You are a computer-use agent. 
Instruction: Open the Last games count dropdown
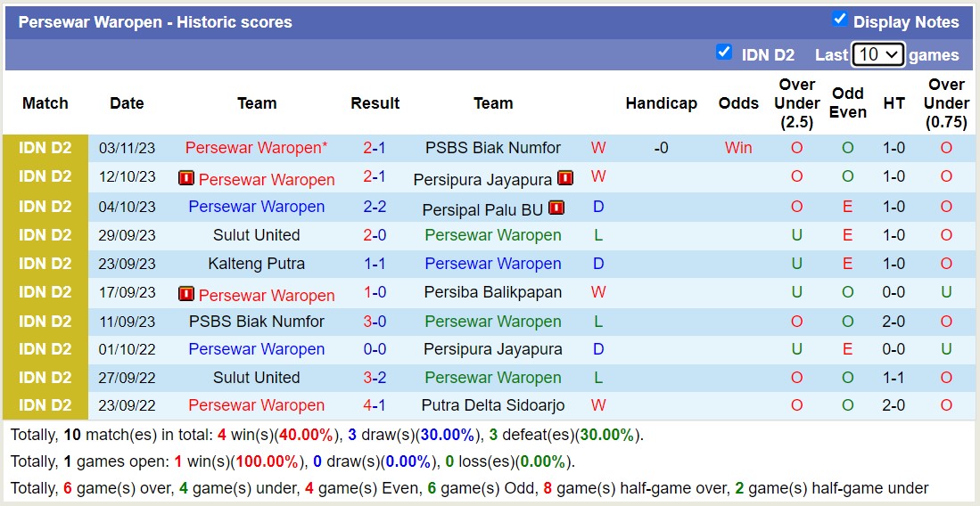[x=877, y=54]
